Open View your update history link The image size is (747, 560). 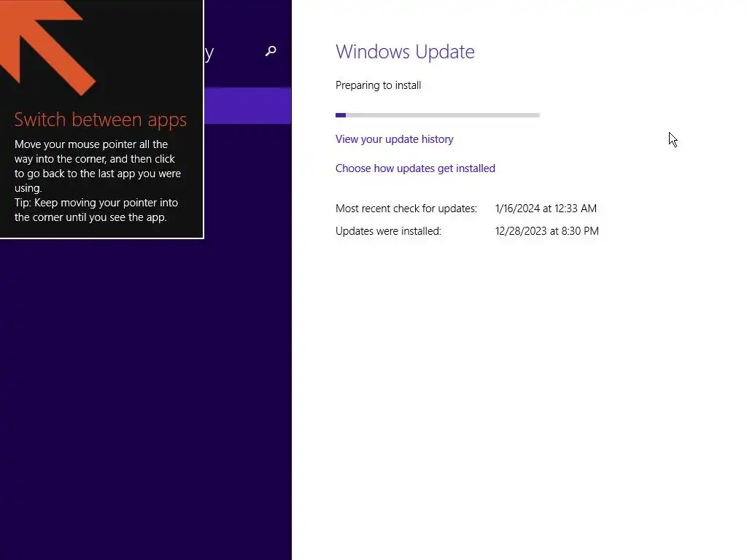tap(394, 139)
